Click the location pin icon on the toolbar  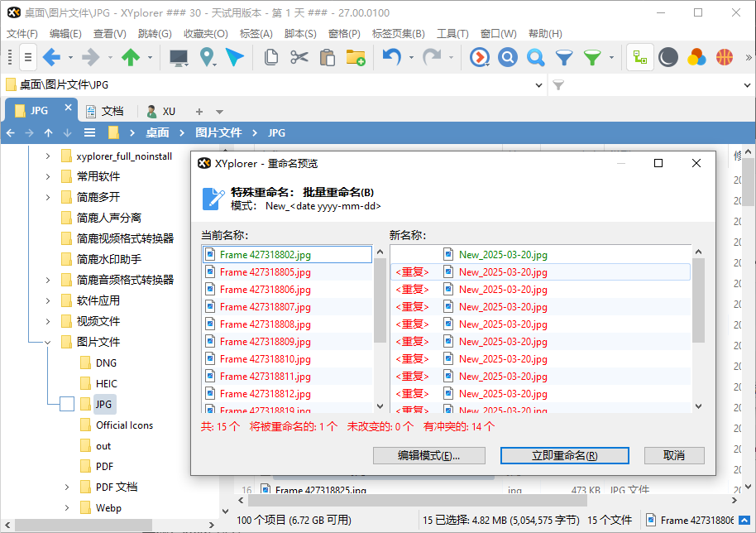pyautogui.click(x=208, y=56)
